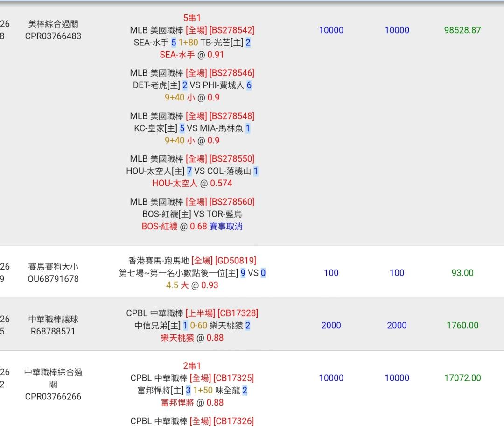Screen dimensions: 504x427
Task: Click the pick HOU-太空人 @ 0.574
Action: click(192, 183)
